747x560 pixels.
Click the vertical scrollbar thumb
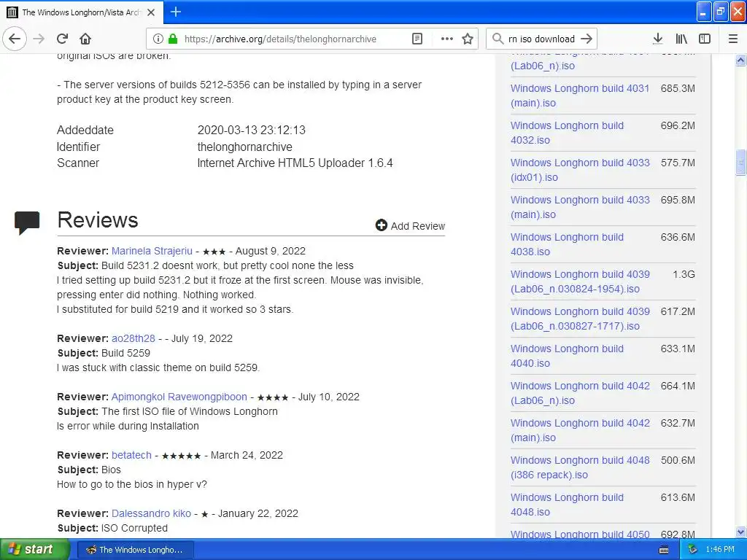741,163
